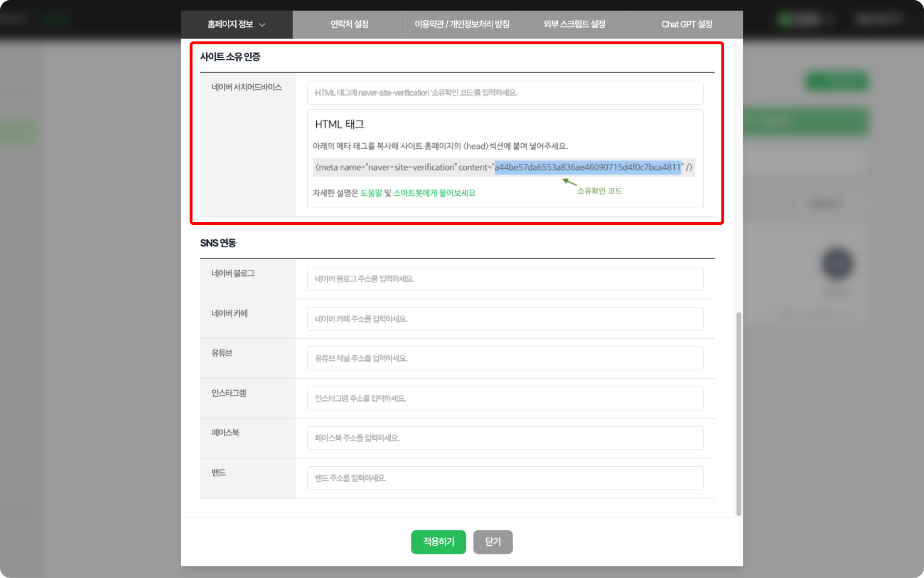Focus the 네이버 카페 address field
The width and height of the screenshot is (924, 578).
[x=505, y=319]
